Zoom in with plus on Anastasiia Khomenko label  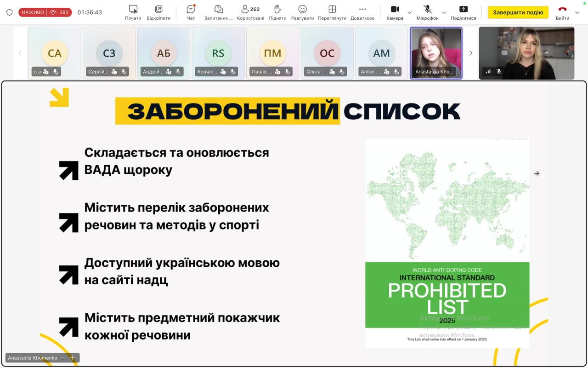coord(72,358)
